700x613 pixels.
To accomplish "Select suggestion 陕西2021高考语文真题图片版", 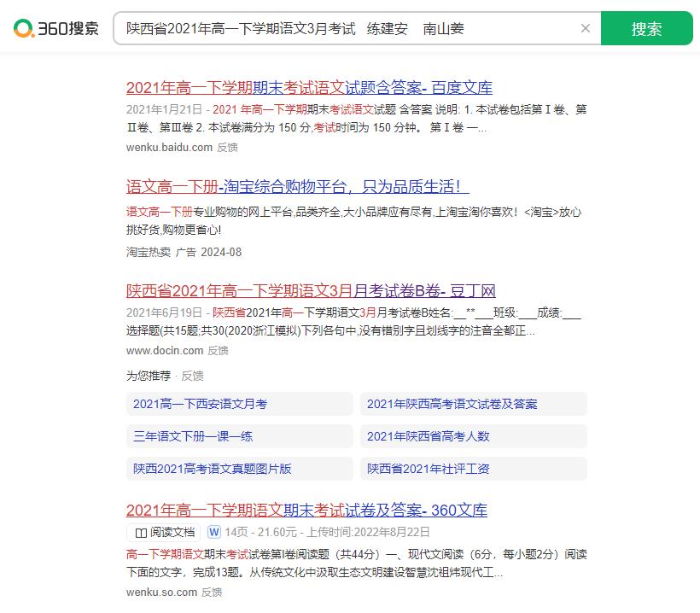I will (x=240, y=469).
